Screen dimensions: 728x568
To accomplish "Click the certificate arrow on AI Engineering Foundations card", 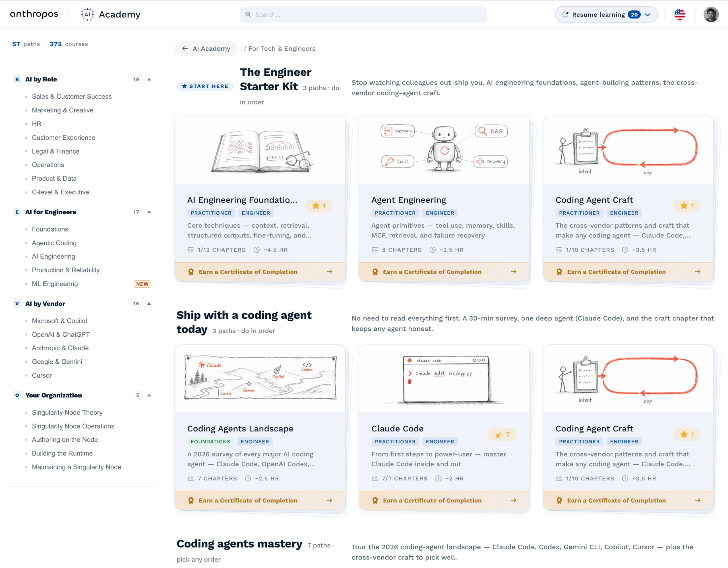I will pyautogui.click(x=329, y=272).
